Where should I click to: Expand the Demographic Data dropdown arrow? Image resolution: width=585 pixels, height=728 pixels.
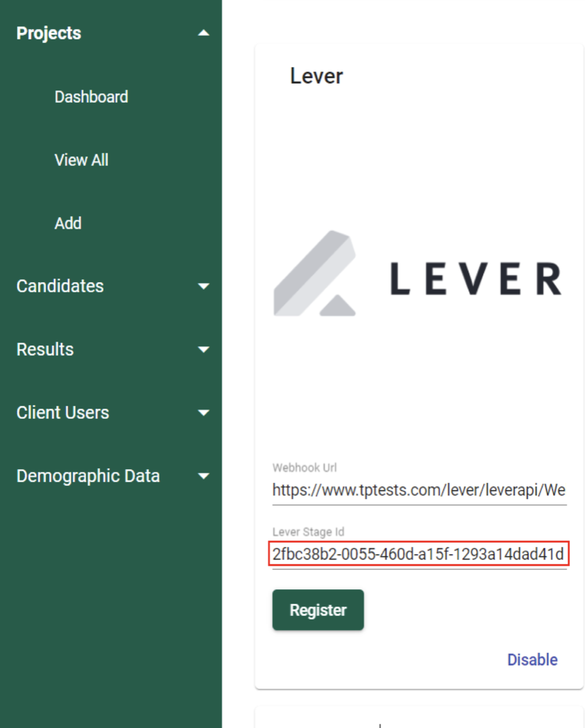pyautogui.click(x=204, y=476)
